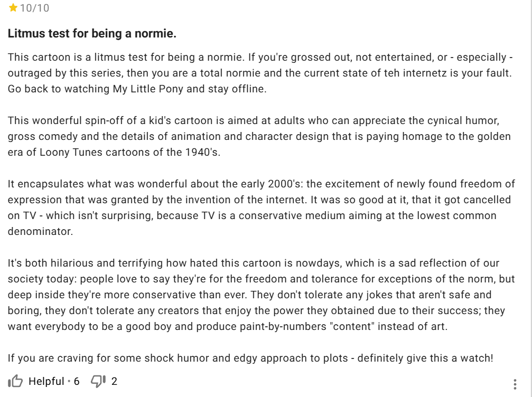Click the paragraph starting 'This wonderful spin-off'
Image resolution: width=532 pixels, height=397 pixels.
tap(259, 136)
